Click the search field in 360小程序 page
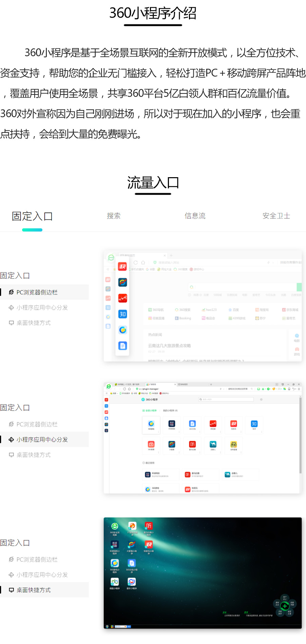 pos(226,399)
